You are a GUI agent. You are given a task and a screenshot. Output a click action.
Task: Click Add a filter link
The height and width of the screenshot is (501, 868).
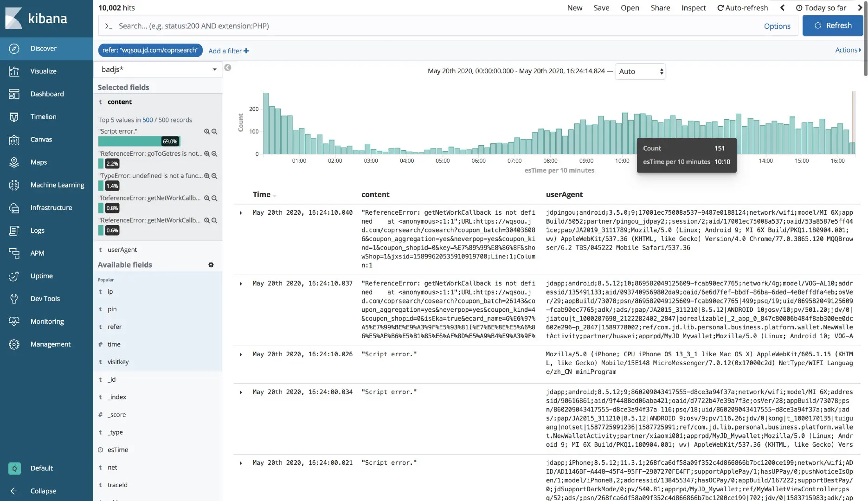[x=229, y=51]
